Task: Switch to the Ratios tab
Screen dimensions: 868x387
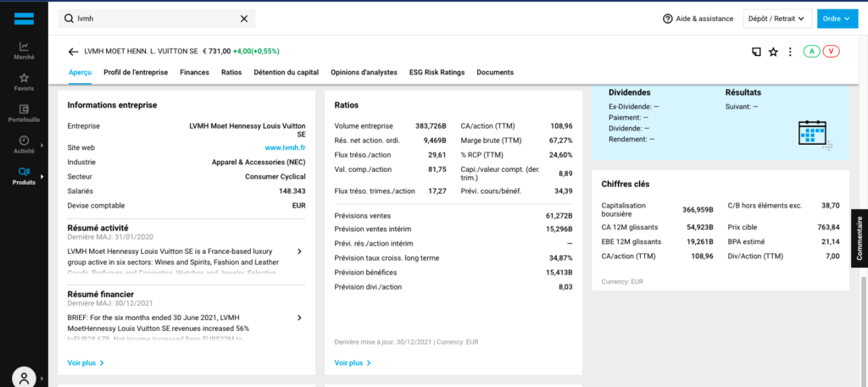Action: 231,73
